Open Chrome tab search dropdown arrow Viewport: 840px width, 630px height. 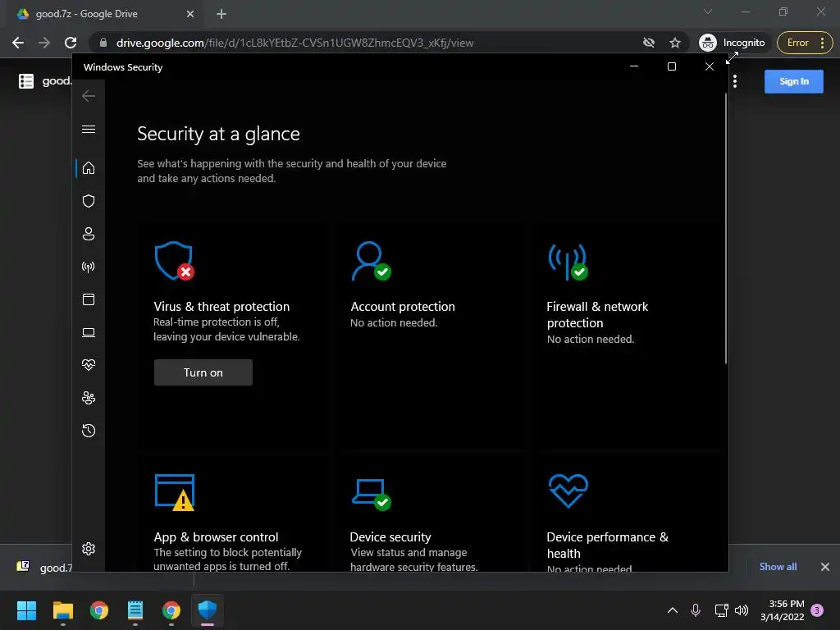coord(708,11)
